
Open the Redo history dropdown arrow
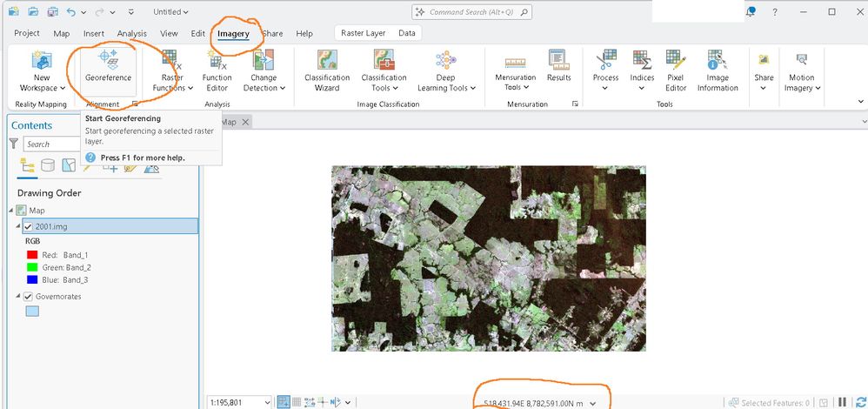click(x=112, y=12)
